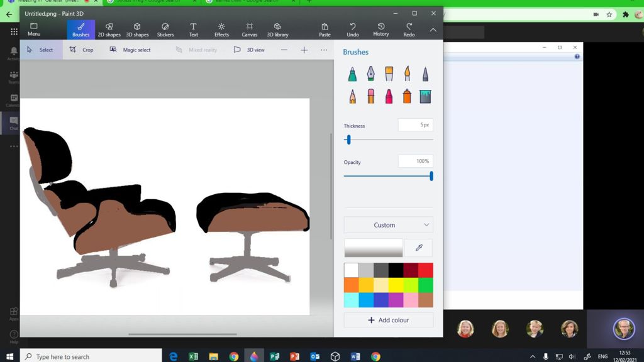Undo the last action
644x362 pixels.
pos(353,30)
